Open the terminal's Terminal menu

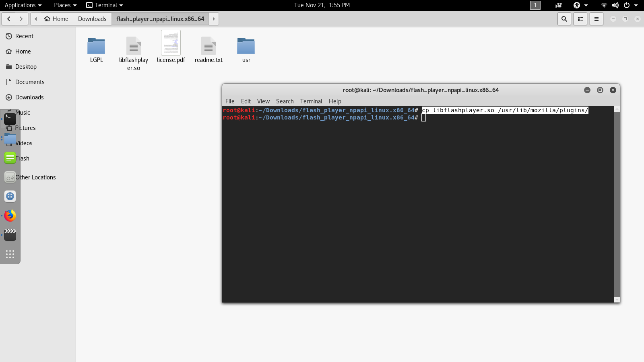(x=311, y=101)
